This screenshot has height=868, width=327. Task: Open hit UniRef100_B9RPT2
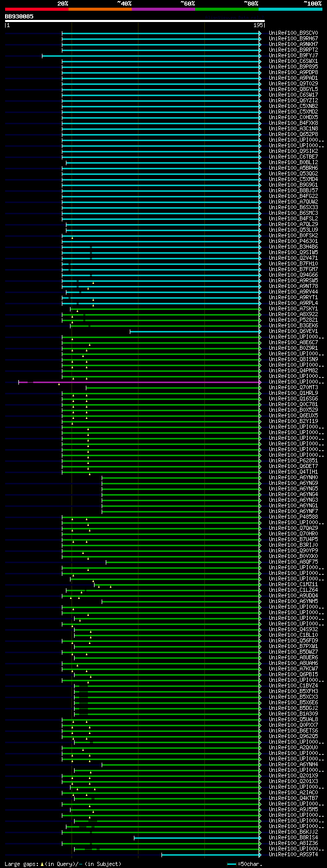(x=293, y=50)
